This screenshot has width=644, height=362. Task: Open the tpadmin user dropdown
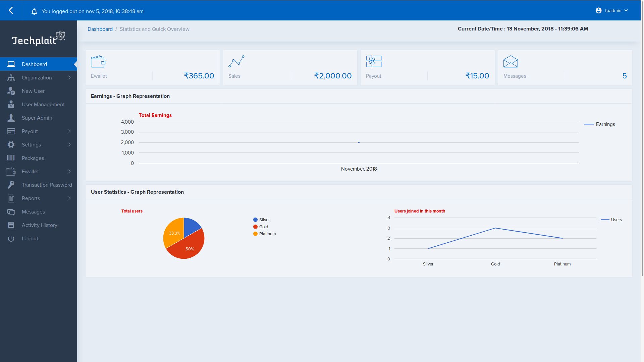pyautogui.click(x=613, y=11)
